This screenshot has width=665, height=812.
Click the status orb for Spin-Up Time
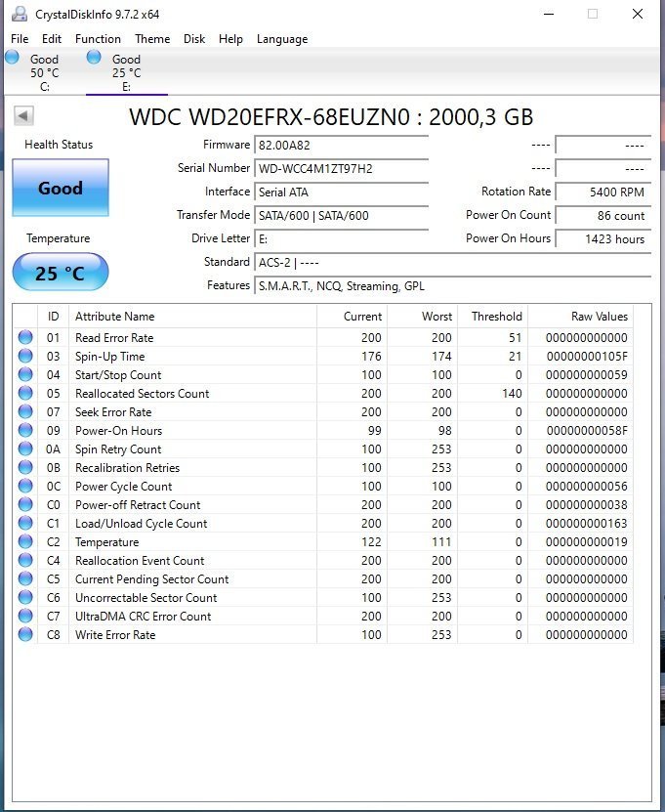24,357
